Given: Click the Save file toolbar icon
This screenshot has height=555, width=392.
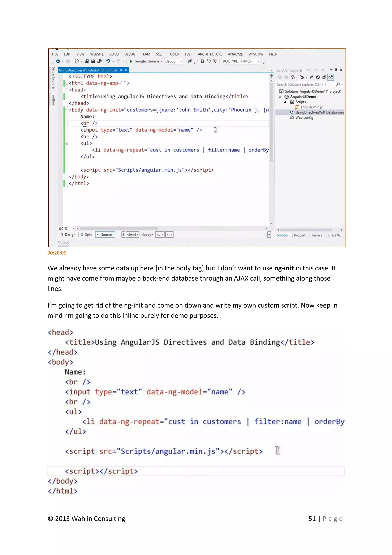Looking at the screenshot, I should (93, 61).
